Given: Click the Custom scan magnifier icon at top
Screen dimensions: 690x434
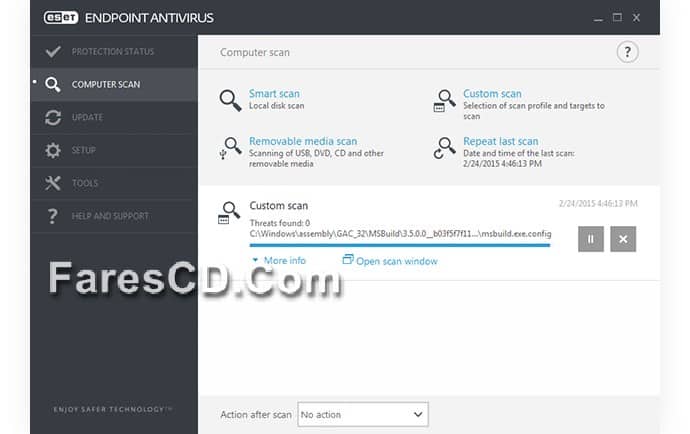Looking at the screenshot, I should pos(444,101).
